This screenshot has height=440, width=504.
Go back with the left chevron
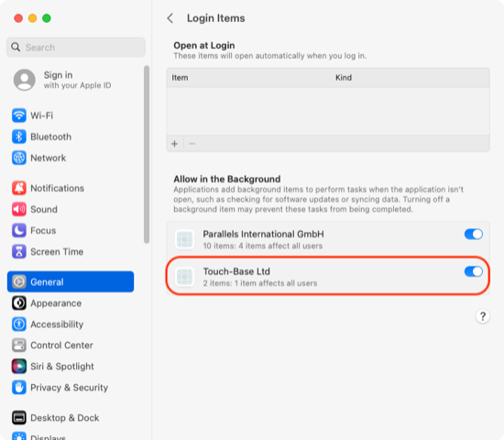point(170,18)
